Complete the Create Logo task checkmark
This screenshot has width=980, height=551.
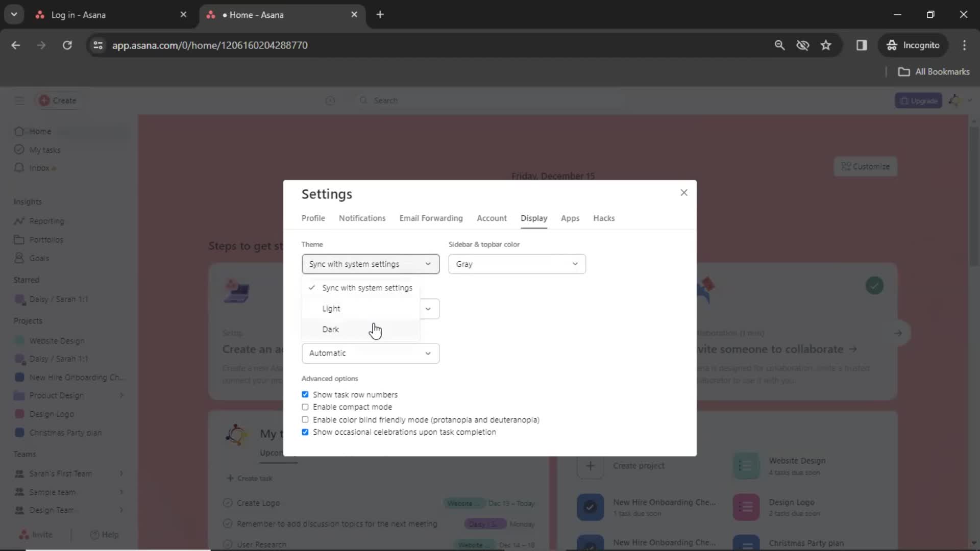[228, 503]
